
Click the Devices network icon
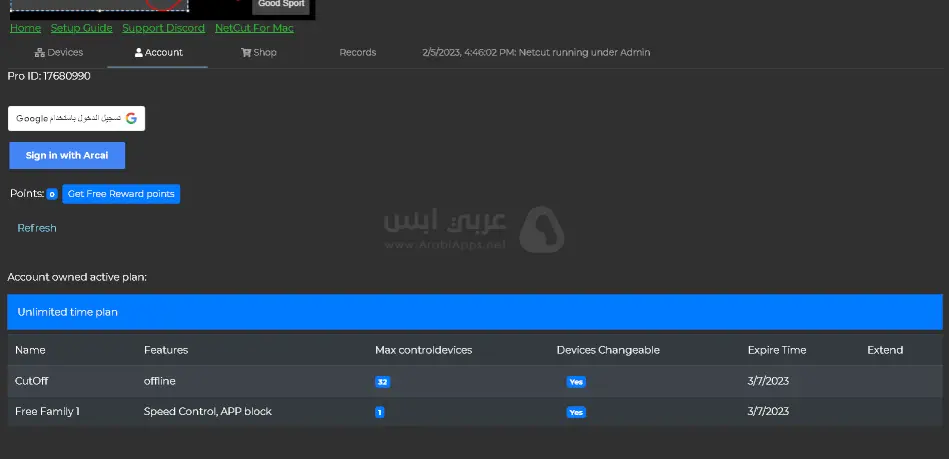[40, 53]
